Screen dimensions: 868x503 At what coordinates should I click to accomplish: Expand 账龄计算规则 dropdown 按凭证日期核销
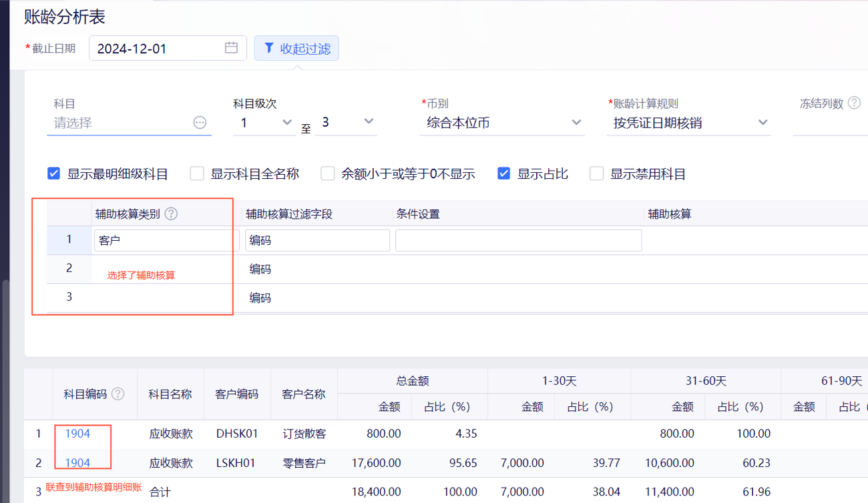point(688,123)
